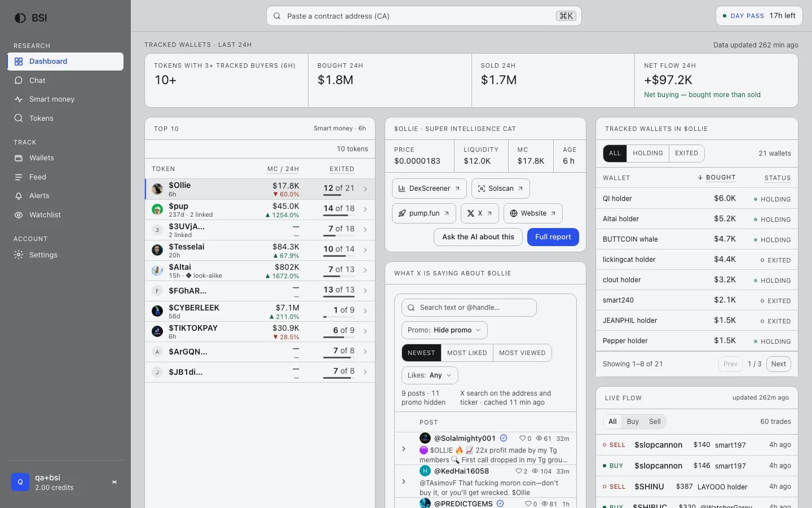Screen dimensions: 812x508
Task: Open the Feed page
Action: pos(65,177)
